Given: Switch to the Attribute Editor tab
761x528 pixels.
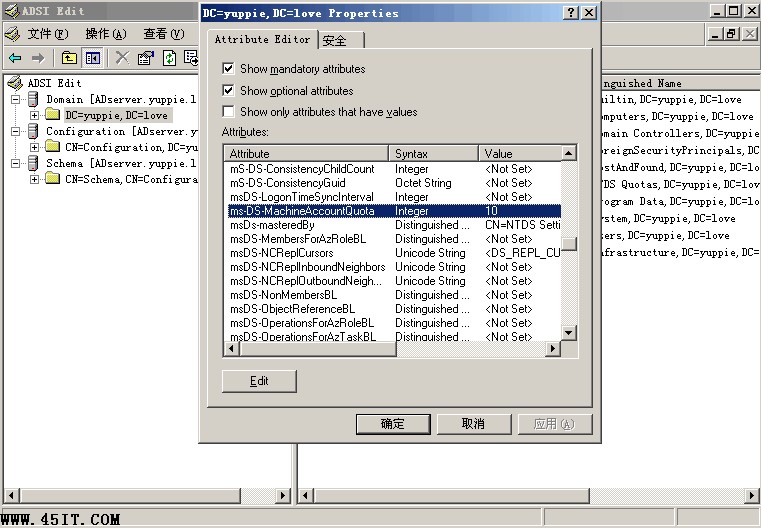Looking at the screenshot, I should click(x=262, y=39).
